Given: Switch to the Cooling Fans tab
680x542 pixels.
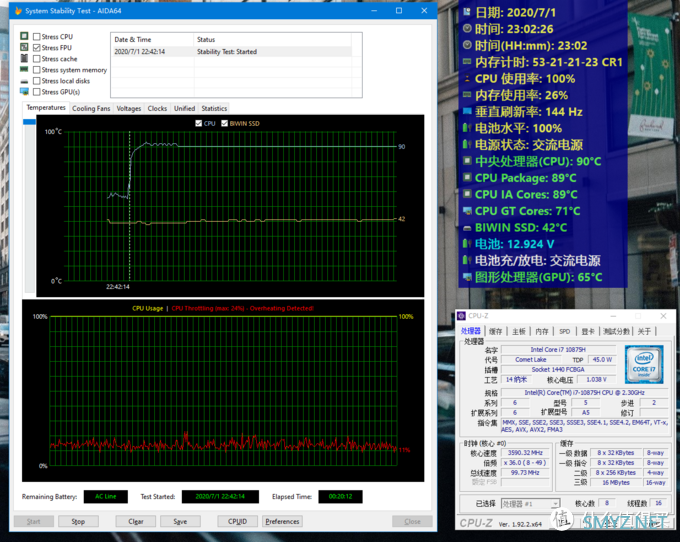Looking at the screenshot, I should (91, 108).
